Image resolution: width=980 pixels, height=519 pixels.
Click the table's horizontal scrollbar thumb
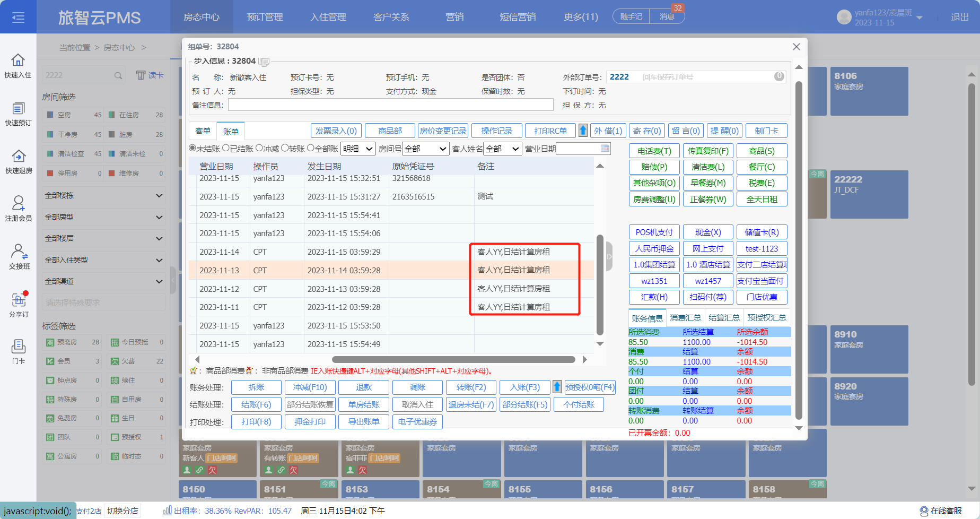point(453,359)
